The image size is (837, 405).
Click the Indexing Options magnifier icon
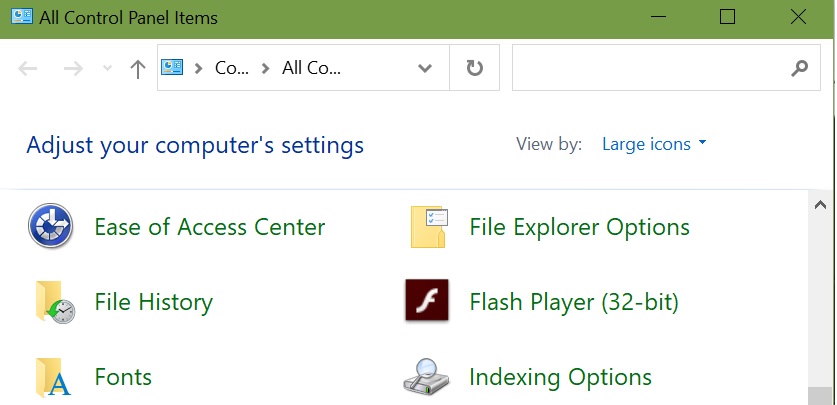click(425, 377)
